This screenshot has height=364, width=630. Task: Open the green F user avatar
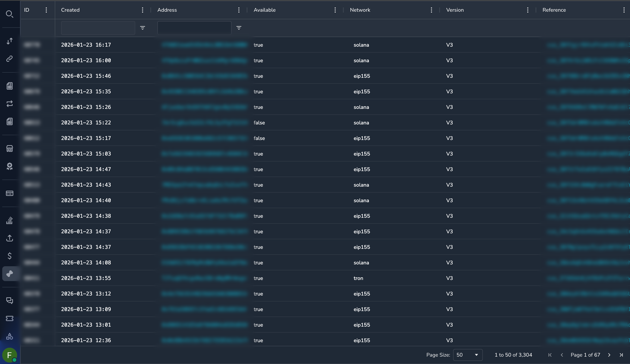click(x=9, y=355)
